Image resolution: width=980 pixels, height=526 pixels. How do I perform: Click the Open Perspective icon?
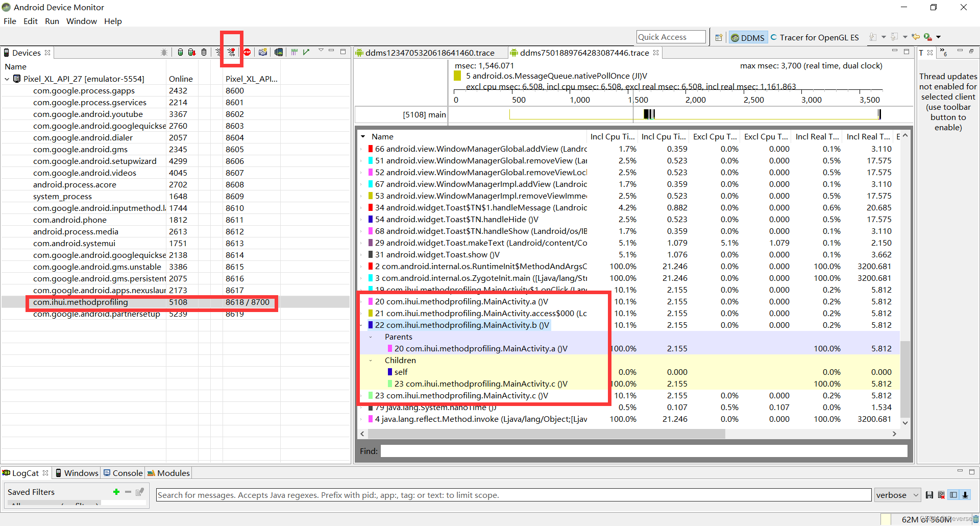(x=719, y=37)
